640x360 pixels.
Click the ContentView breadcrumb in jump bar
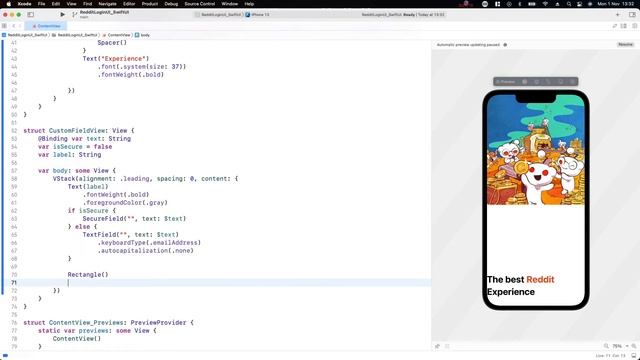(x=116, y=35)
